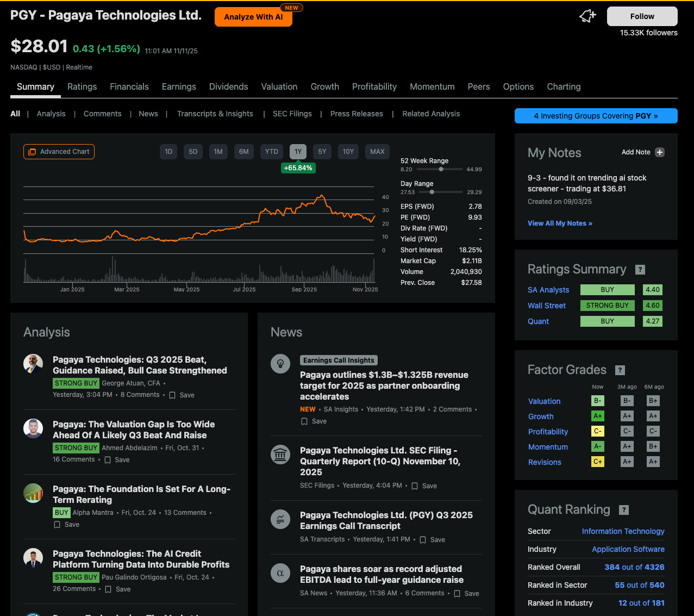Screen dimensions: 694x616
Task: Open the SA Analysts ratings link
Action: pos(548,290)
